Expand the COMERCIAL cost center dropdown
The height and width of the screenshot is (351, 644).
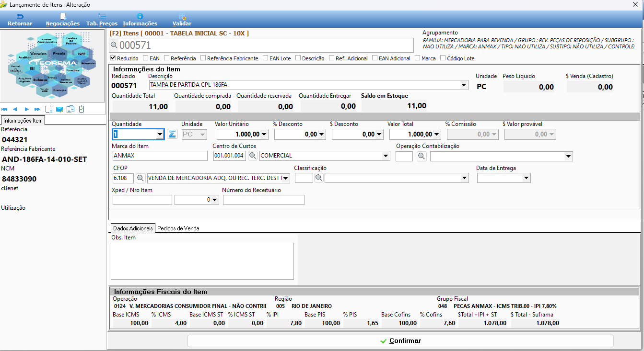[x=386, y=156]
